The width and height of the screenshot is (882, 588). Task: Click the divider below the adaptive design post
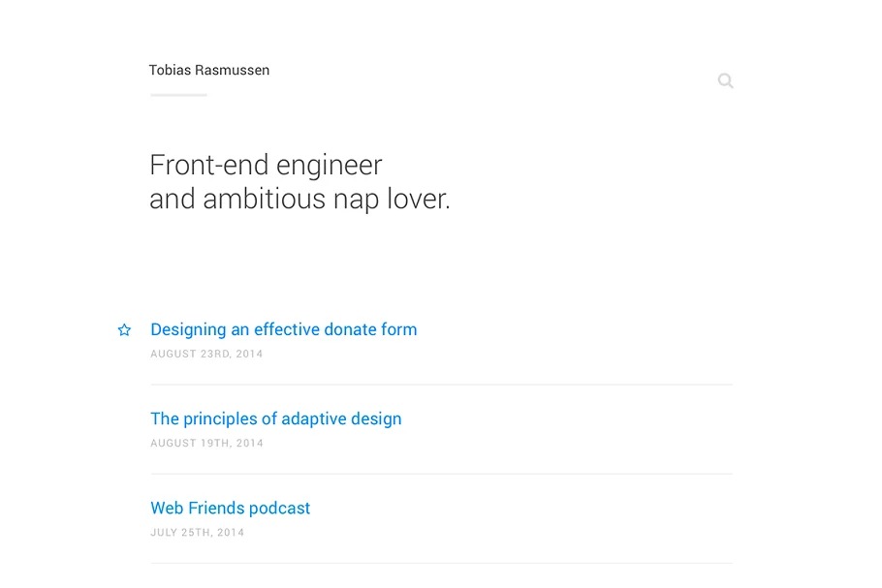pos(441,474)
